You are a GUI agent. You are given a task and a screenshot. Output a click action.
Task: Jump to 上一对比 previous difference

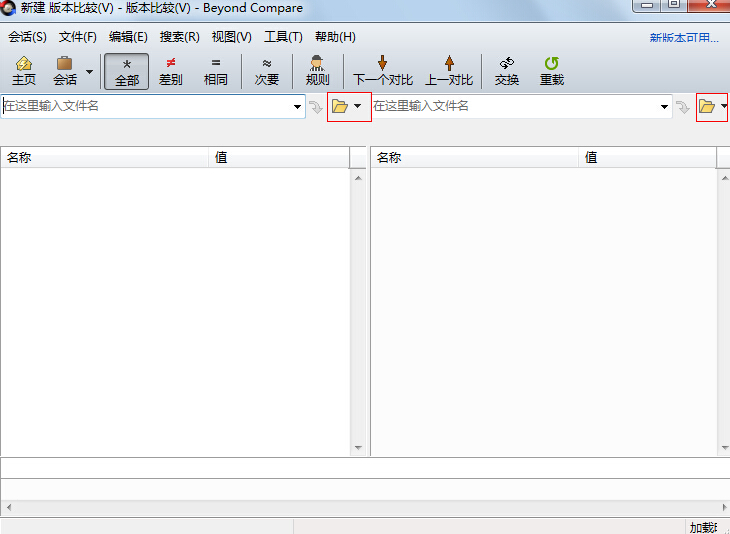point(449,71)
